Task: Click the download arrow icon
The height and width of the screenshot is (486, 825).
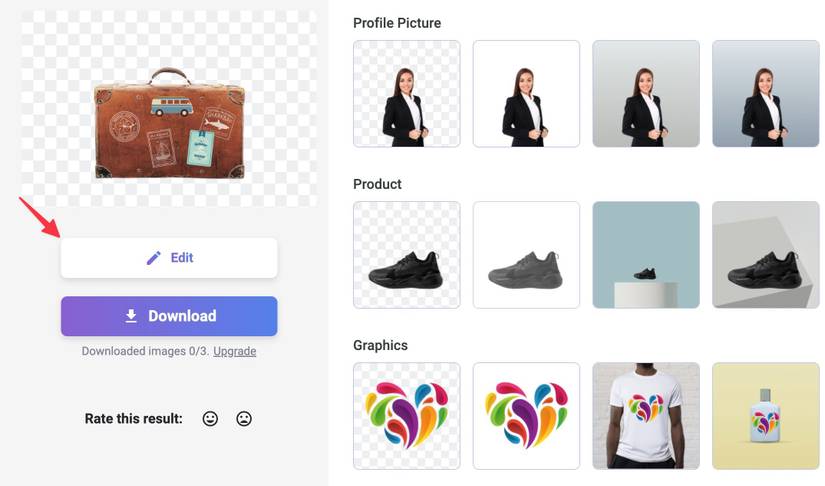Action: [x=131, y=316]
